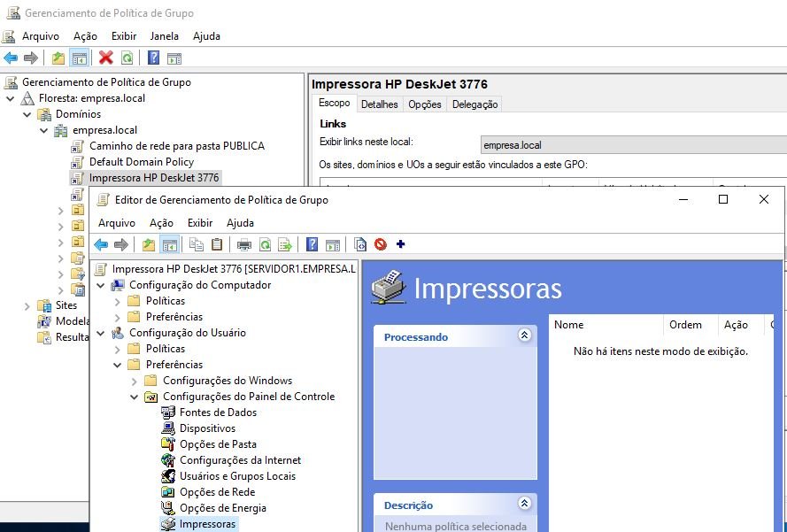Open the help icon in Editor toolbar
Screen dimensions: 787x532
tap(312, 244)
